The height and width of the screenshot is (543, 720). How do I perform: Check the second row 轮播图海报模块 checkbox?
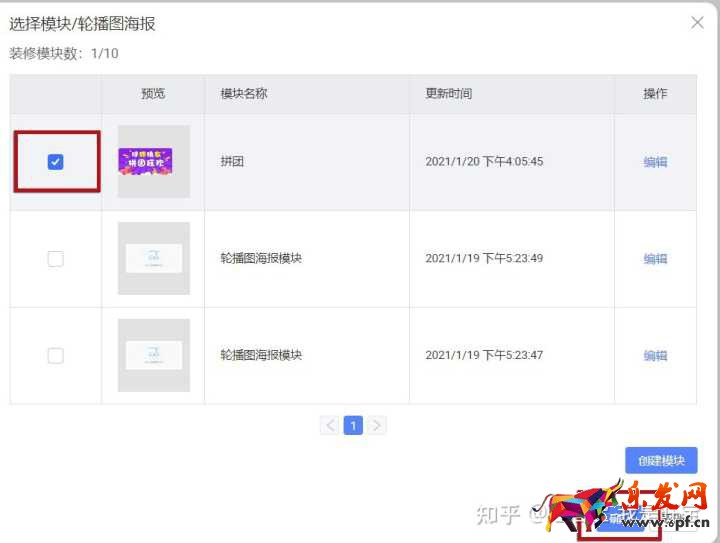click(x=56, y=259)
